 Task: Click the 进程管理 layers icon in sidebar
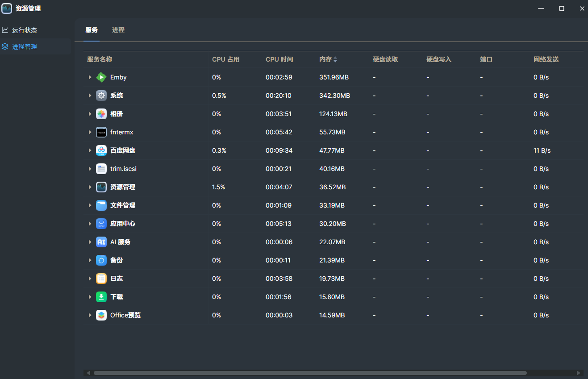pyautogui.click(x=5, y=46)
